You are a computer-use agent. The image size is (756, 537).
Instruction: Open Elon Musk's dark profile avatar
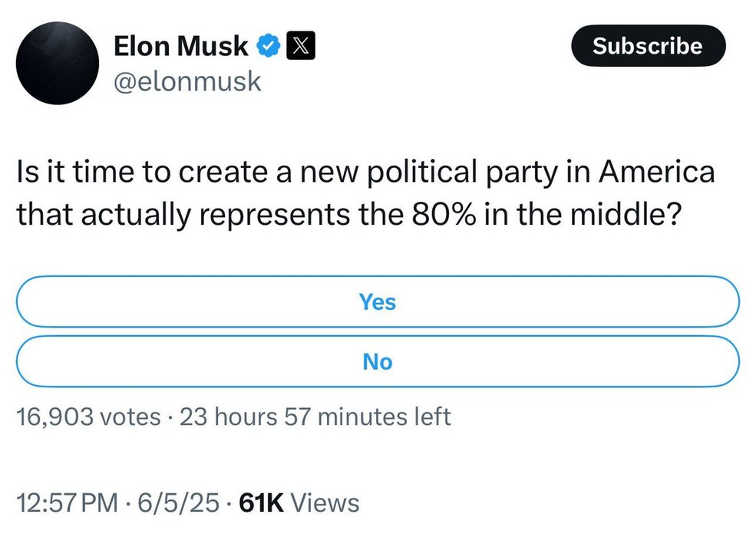[x=58, y=63]
